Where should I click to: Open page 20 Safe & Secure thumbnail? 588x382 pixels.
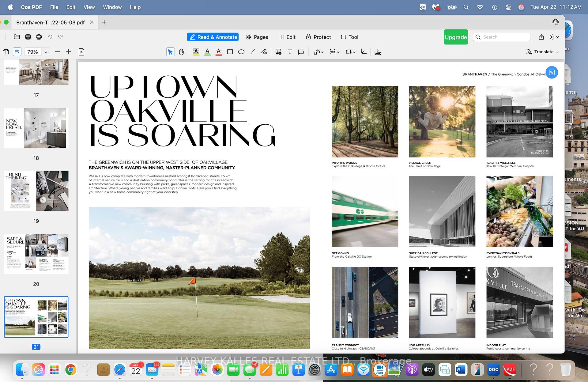[x=36, y=254]
